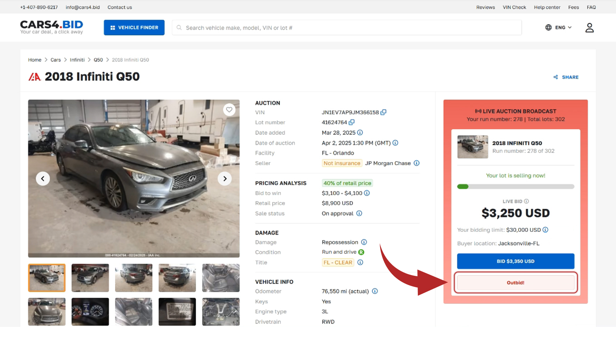Show Bid to win info icon
The height and width of the screenshot is (364, 616).
point(367,193)
